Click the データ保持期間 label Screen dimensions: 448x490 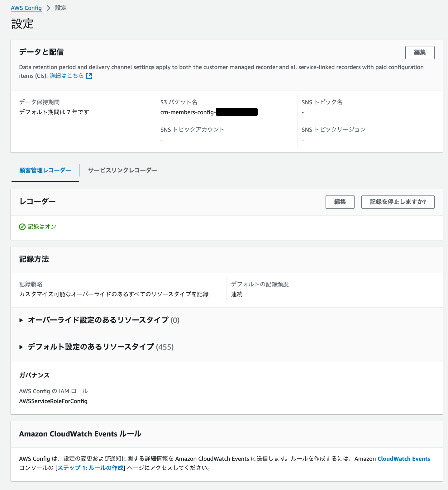point(39,102)
